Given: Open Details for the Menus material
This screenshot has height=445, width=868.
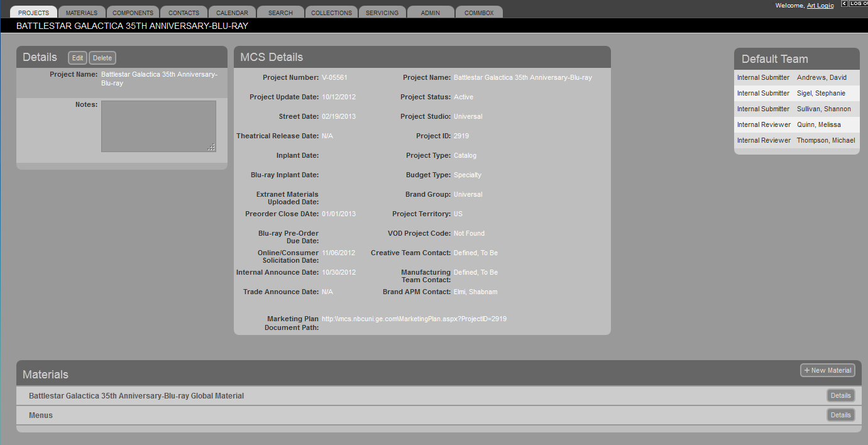Looking at the screenshot, I should coord(840,415).
